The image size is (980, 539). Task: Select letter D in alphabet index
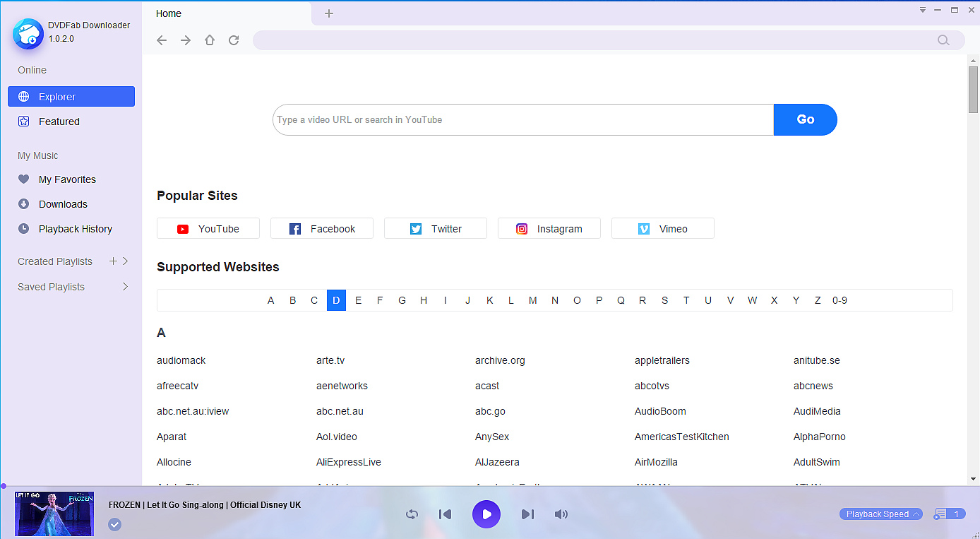pyautogui.click(x=336, y=300)
